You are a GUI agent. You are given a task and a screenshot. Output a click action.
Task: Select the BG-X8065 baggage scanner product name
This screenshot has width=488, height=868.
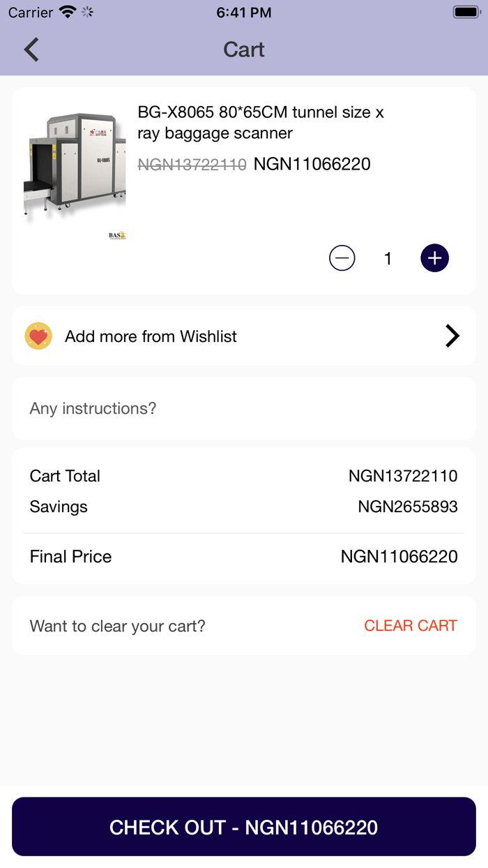click(x=261, y=122)
